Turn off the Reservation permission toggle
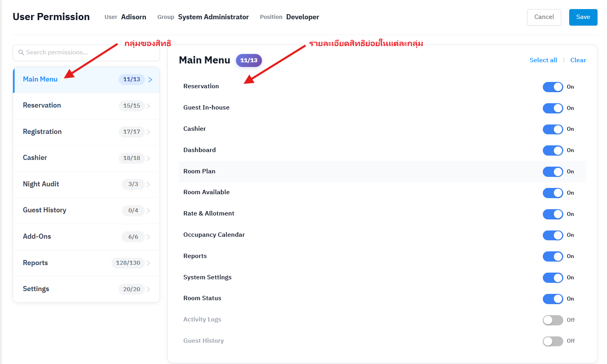The width and height of the screenshot is (607, 364). (553, 87)
